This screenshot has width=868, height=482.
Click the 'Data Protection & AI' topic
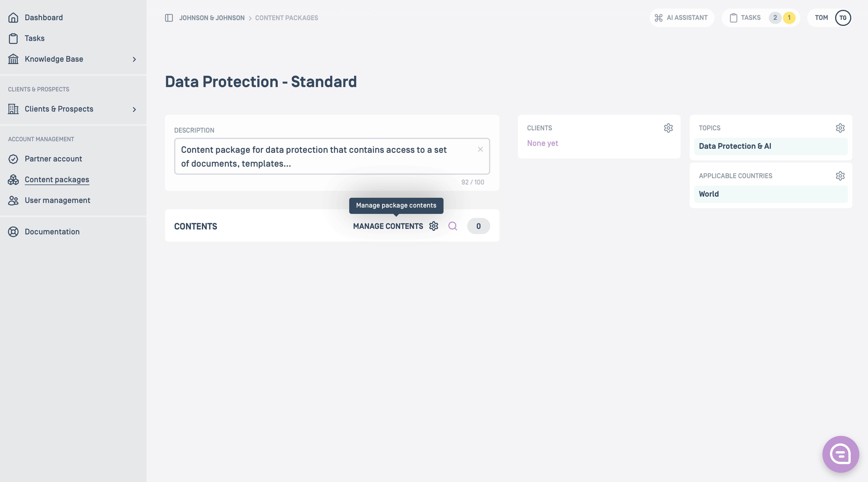click(x=771, y=146)
